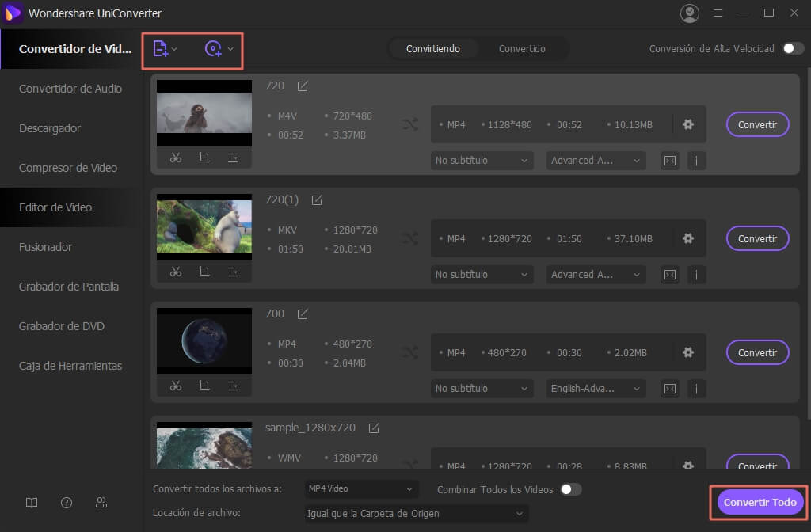Select Compresor de Video in the sidebar
This screenshot has width=811, height=532.
coord(70,168)
